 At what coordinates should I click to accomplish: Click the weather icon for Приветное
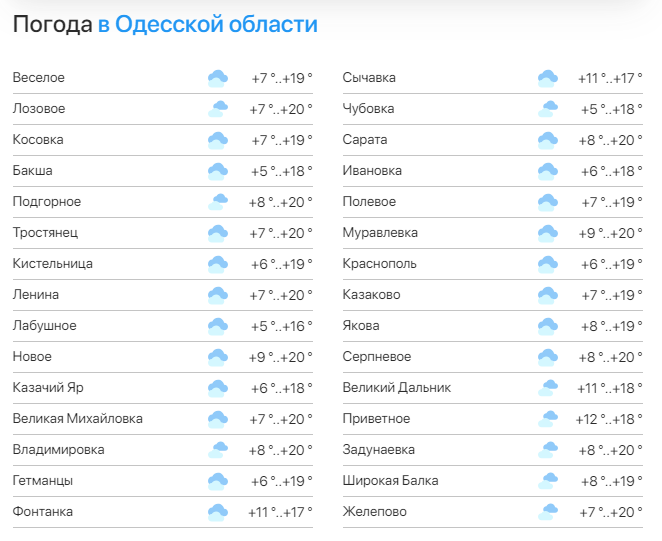click(547, 419)
